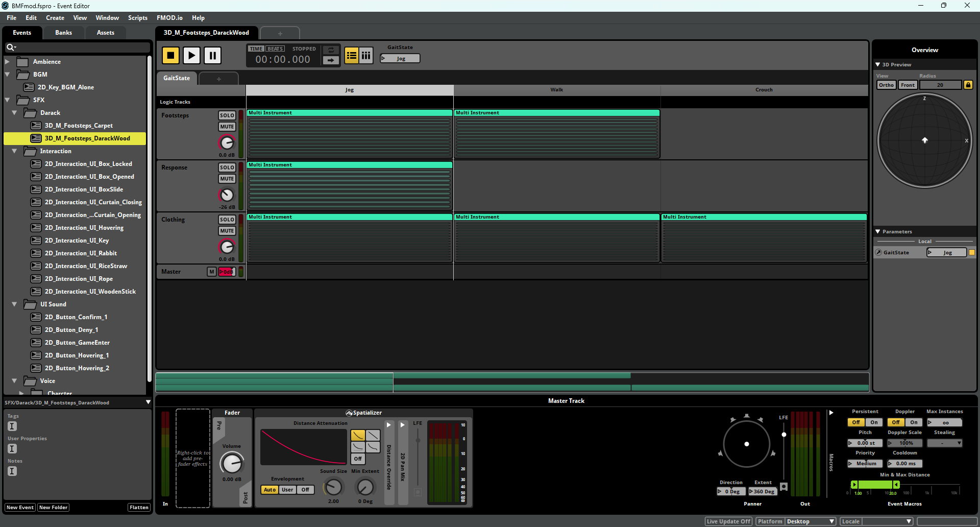Select the 2D_Interaction_UI_Rabbit event
The height and width of the screenshot is (527, 980).
tap(81, 253)
